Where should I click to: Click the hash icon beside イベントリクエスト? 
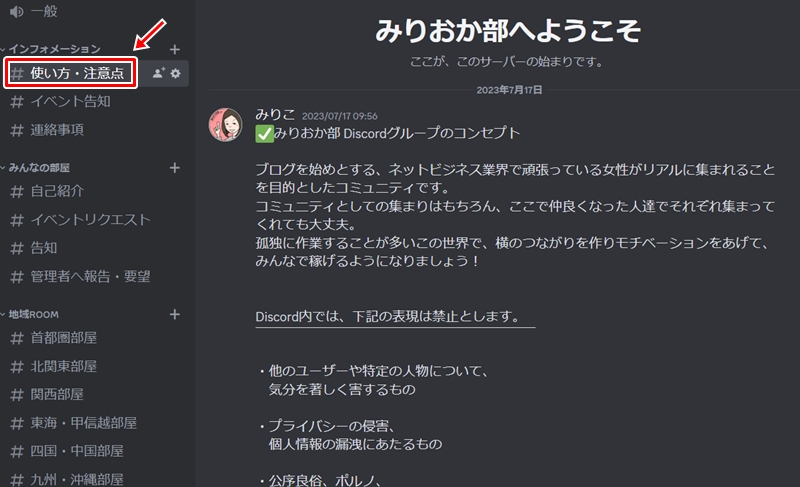pyautogui.click(x=17, y=220)
